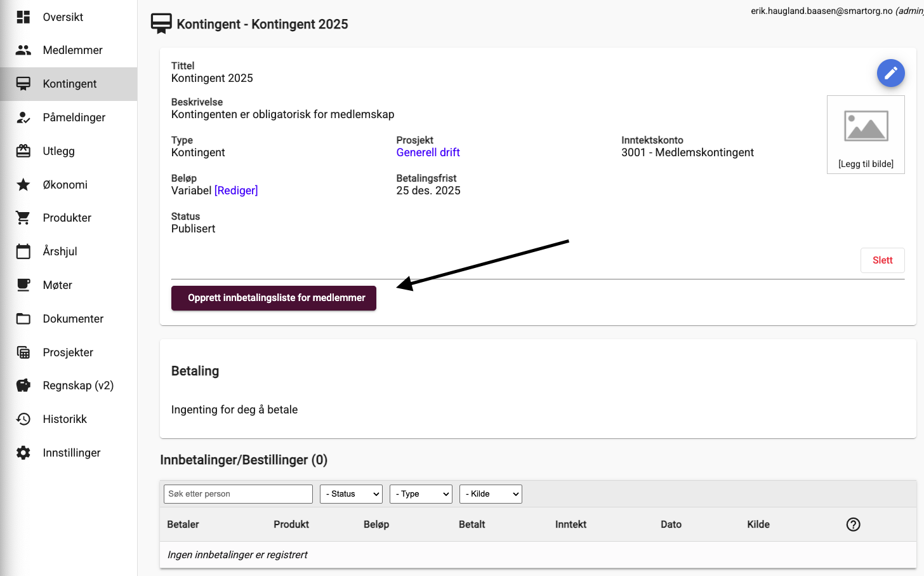
Task: Expand the Type filter dropdown
Action: pos(421,494)
